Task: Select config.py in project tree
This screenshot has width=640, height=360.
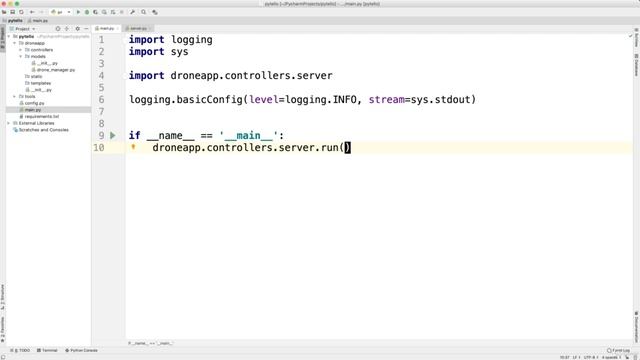Action: tap(32, 103)
